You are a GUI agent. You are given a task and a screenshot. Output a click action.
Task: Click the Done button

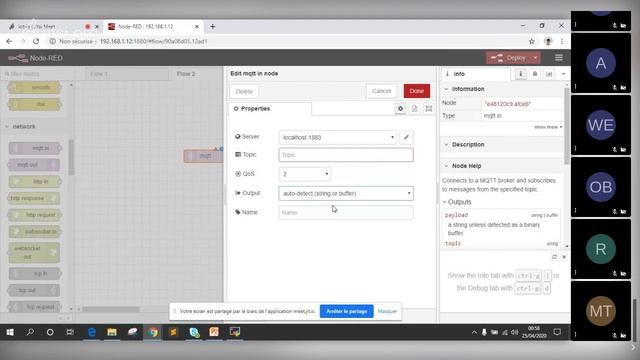417,91
